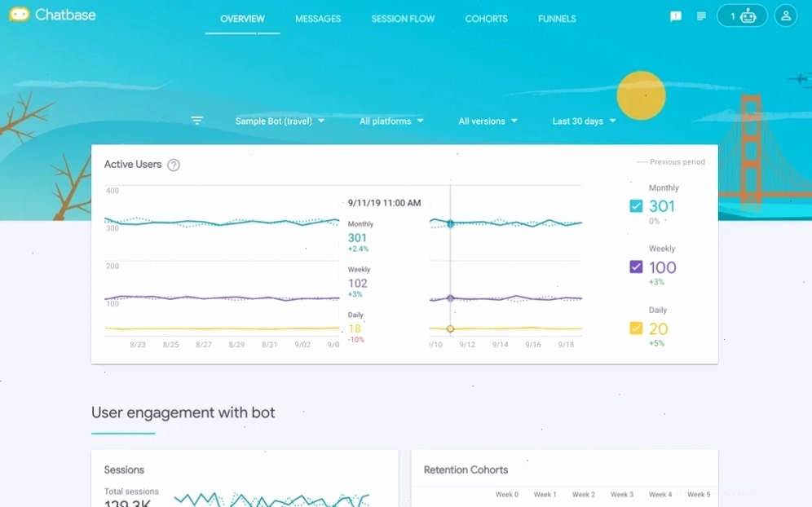812x507 pixels.
Task: Open the Messages tab
Action: 318,19
